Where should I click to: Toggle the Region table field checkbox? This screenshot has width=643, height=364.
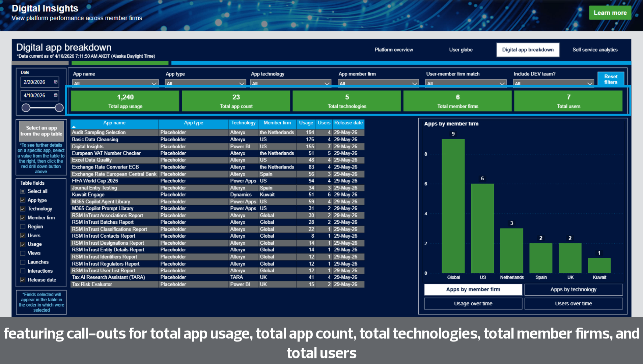click(x=23, y=226)
